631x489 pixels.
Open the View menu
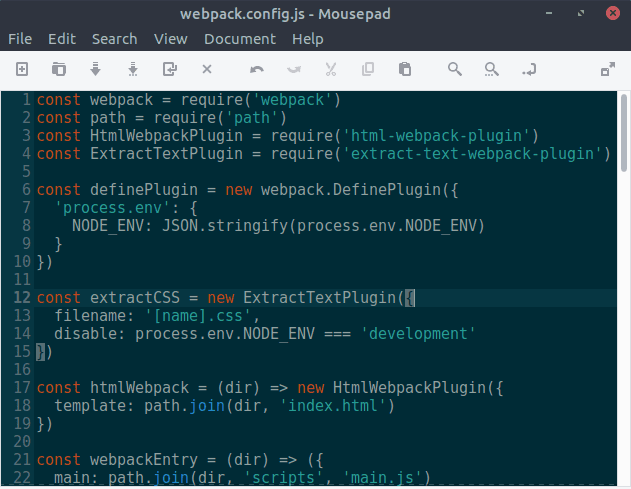(x=171, y=39)
